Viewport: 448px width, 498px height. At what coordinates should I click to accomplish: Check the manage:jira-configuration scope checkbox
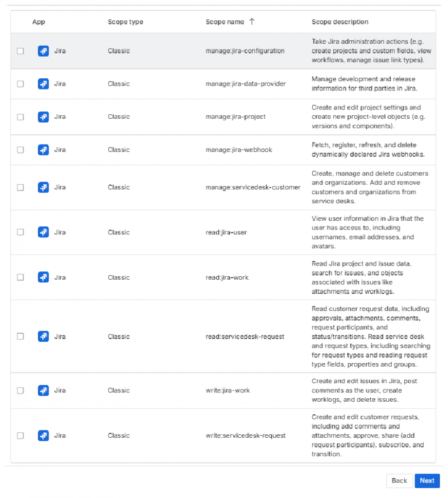coord(20,51)
